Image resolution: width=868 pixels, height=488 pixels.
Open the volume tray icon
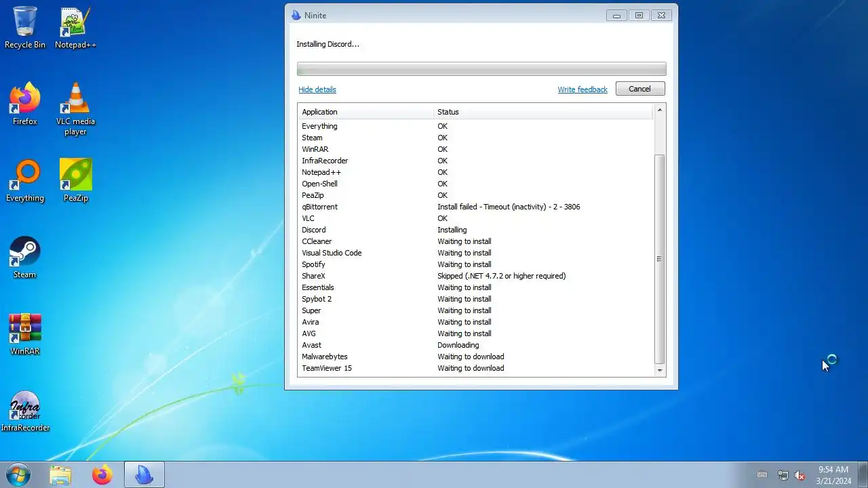(x=800, y=475)
